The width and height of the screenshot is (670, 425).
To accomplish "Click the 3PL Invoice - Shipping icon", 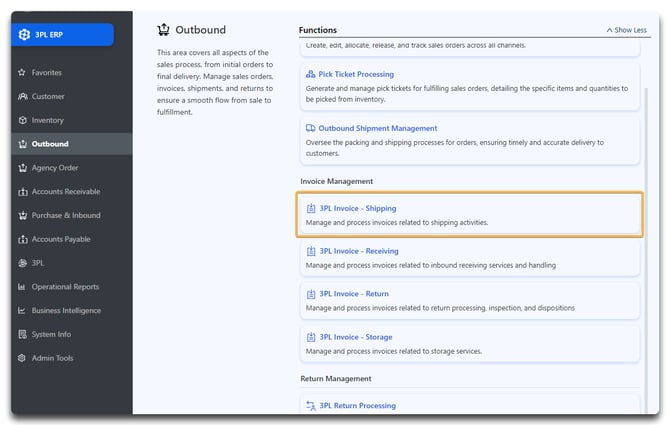I will (311, 208).
